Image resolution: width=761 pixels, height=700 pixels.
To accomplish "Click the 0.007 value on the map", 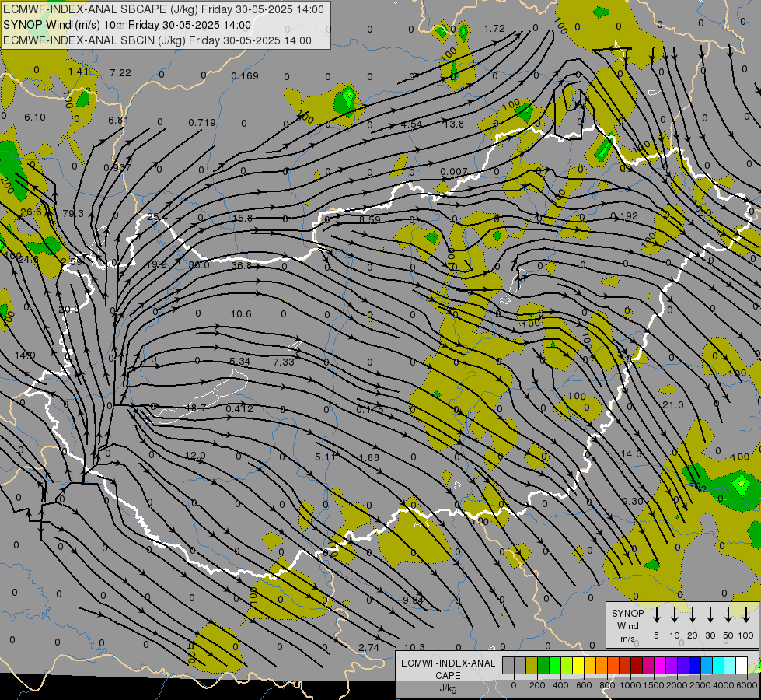I will click(x=454, y=171).
